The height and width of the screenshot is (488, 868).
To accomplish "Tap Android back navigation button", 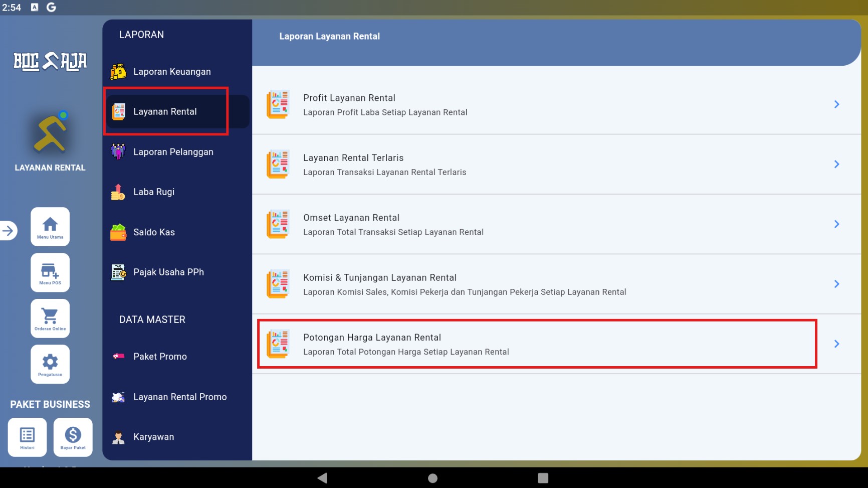I will 322,478.
